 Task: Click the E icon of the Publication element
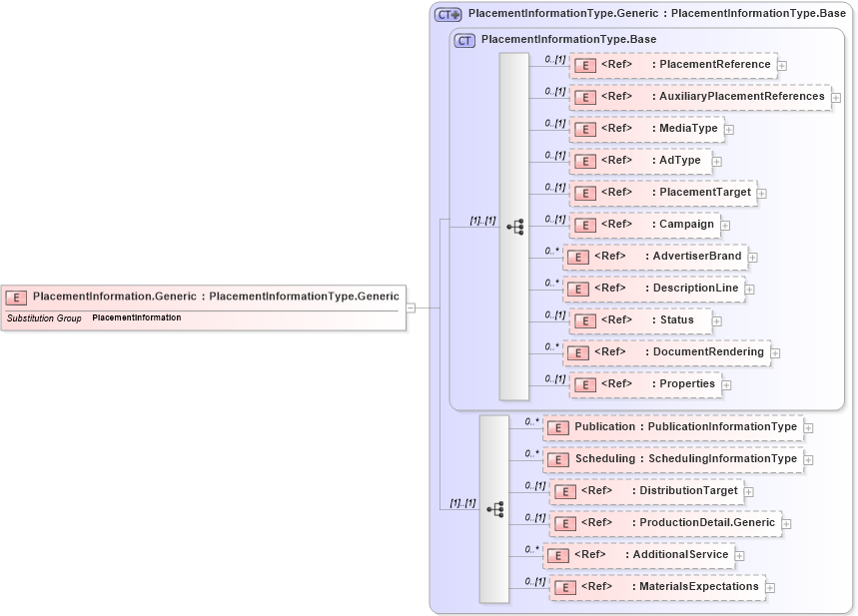point(558,427)
